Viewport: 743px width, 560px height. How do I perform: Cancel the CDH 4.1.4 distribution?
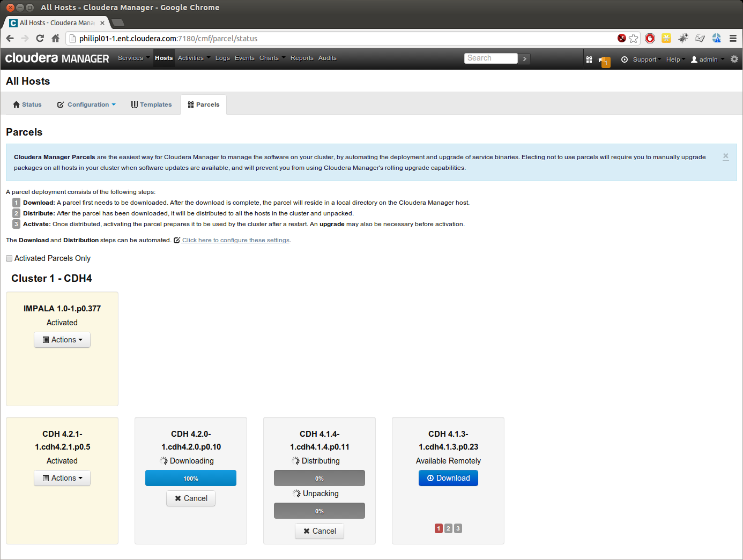pyautogui.click(x=320, y=531)
